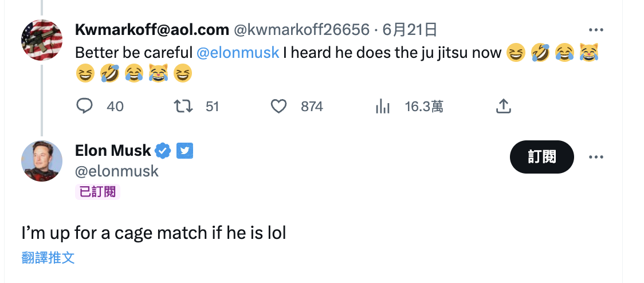The width and height of the screenshot is (644, 283).
Task: Click the blue verified checkmark badge
Action: click(163, 151)
